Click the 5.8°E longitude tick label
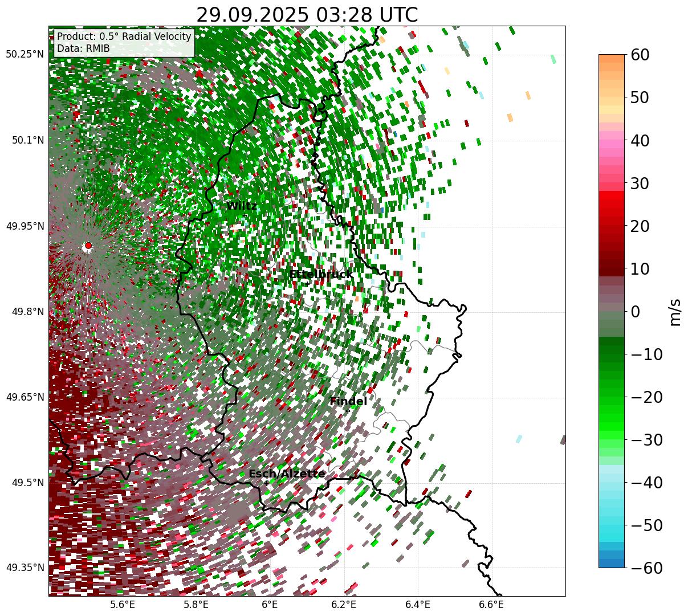This screenshot has height=616, width=688. pyautogui.click(x=196, y=605)
